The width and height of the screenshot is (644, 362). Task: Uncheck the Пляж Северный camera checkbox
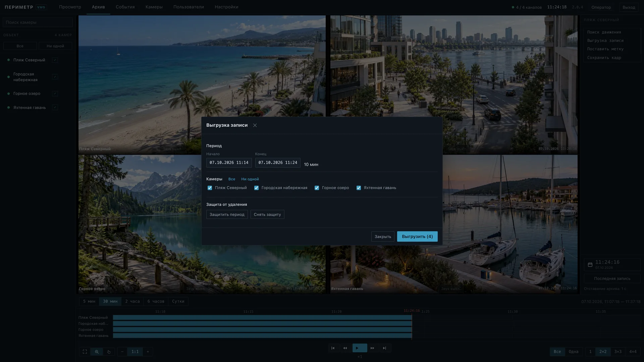(210, 188)
